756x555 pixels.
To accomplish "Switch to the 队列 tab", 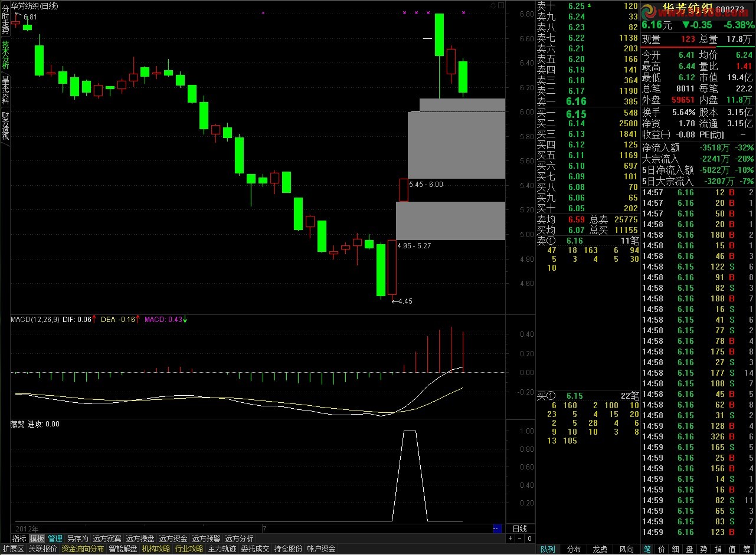I will [x=548, y=549].
